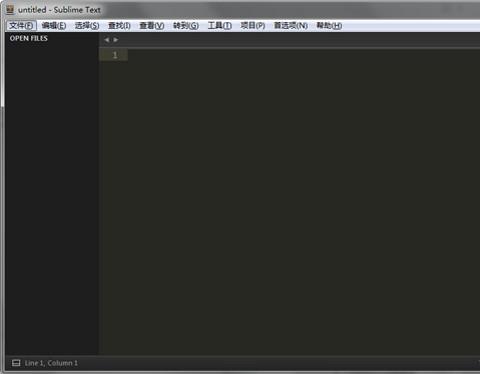The width and height of the screenshot is (480, 374).
Task: Open the 首选项(N) menu
Action: click(291, 26)
